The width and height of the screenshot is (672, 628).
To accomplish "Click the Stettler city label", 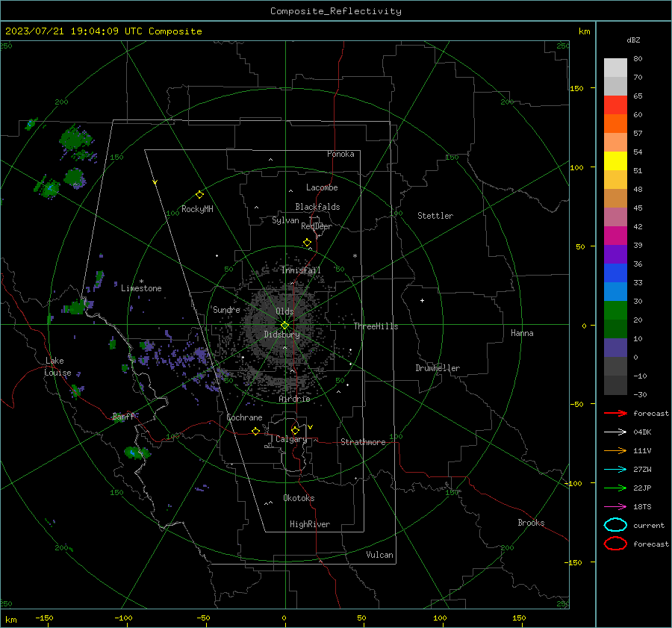I will click(435, 216).
